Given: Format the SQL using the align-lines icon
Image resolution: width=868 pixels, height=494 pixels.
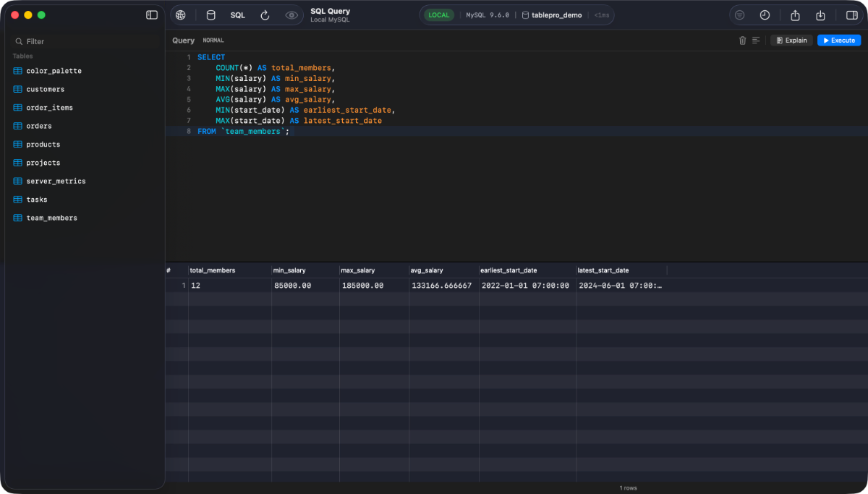Looking at the screenshot, I should tap(756, 41).
